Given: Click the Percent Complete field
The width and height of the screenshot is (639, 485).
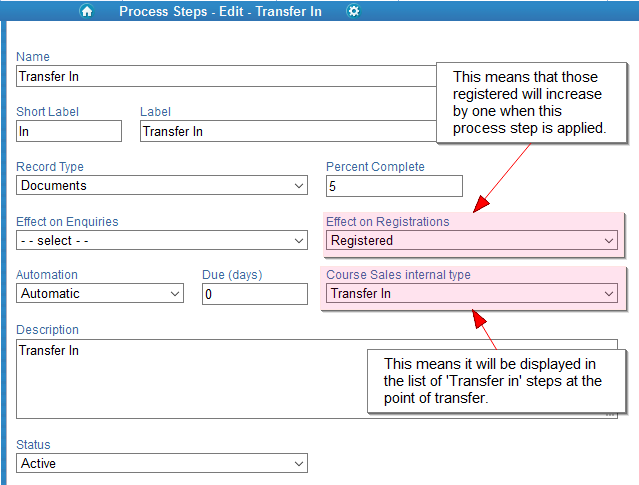Looking at the screenshot, I should pyautogui.click(x=394, y=186).
